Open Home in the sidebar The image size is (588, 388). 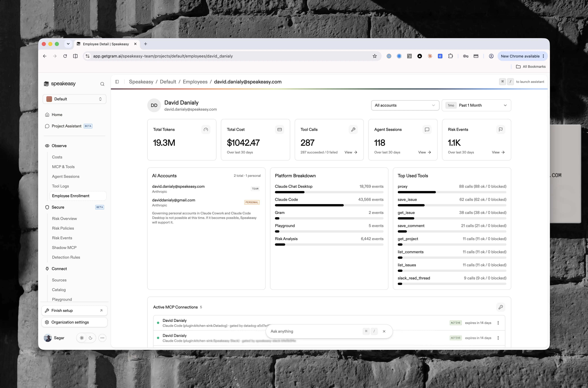tap(57, 115)
